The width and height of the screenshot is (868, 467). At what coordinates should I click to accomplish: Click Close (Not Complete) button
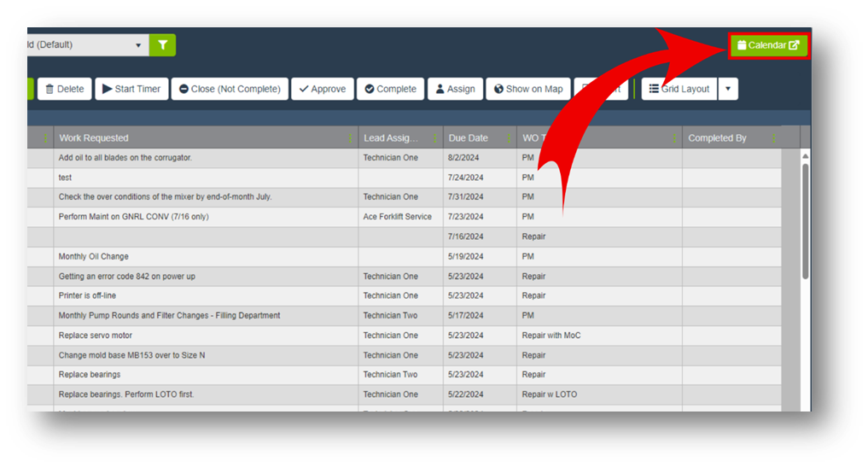click(x=229, y=89)
